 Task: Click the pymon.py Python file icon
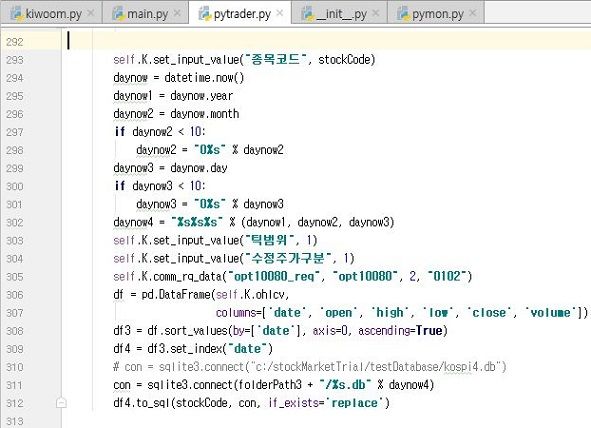point(403,14)
